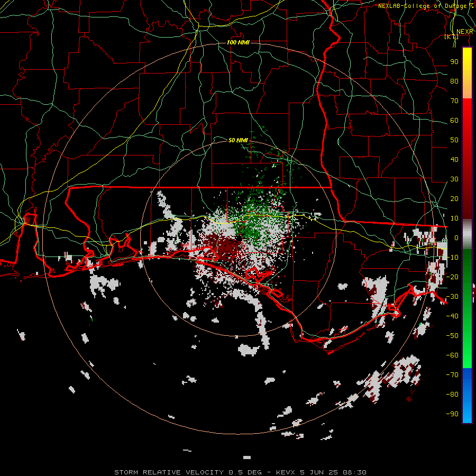The image size is (476, 476).
Task: Select the -70 knot scale label
Action: click(x=452, y=375)
